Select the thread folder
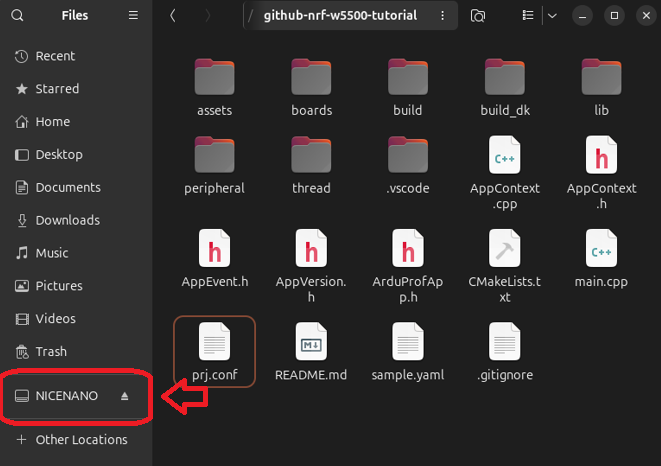The image size is (661, 466). 312,165
